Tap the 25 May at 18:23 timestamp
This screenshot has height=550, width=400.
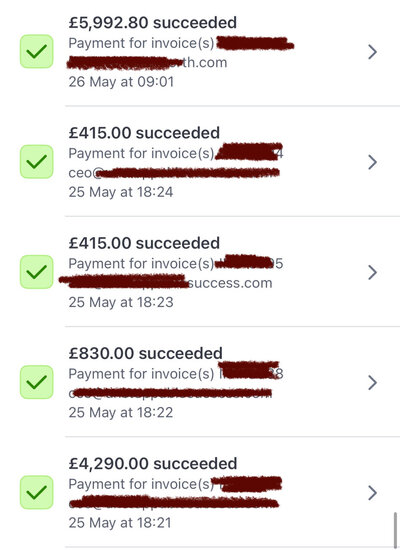(121, 302)
